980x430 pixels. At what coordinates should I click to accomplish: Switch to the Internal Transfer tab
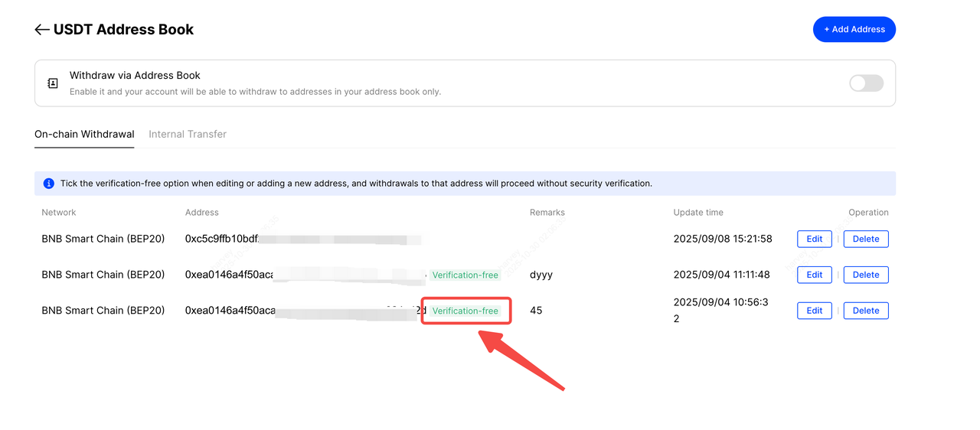tap(188, 134)
